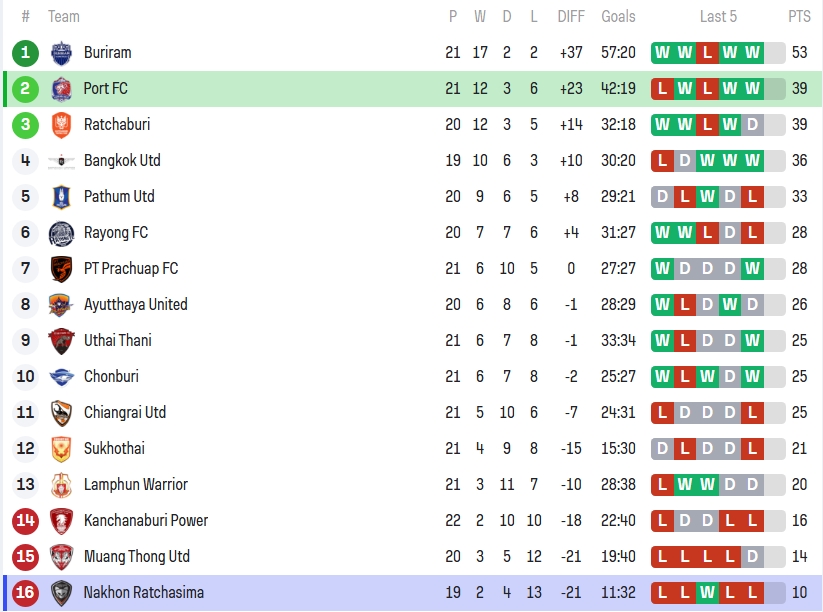Screen dimensions: 823x612
Task: Sort table by PTS column header
Action: [799, 16]
